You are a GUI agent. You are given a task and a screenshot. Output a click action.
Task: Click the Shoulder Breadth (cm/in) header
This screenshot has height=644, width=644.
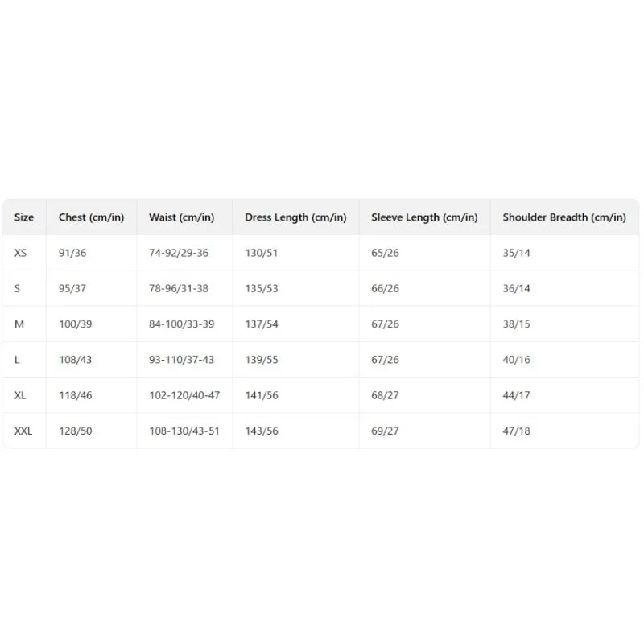[564, 217]
